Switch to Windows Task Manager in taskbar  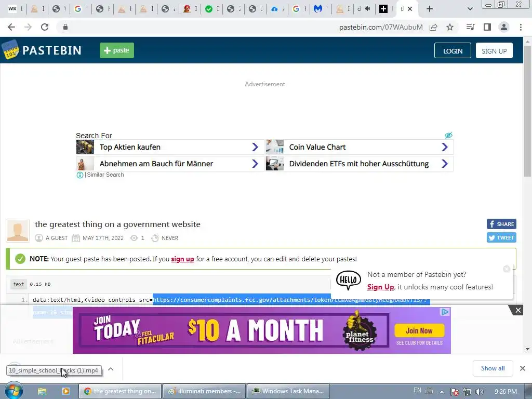[x=288, y=391]
